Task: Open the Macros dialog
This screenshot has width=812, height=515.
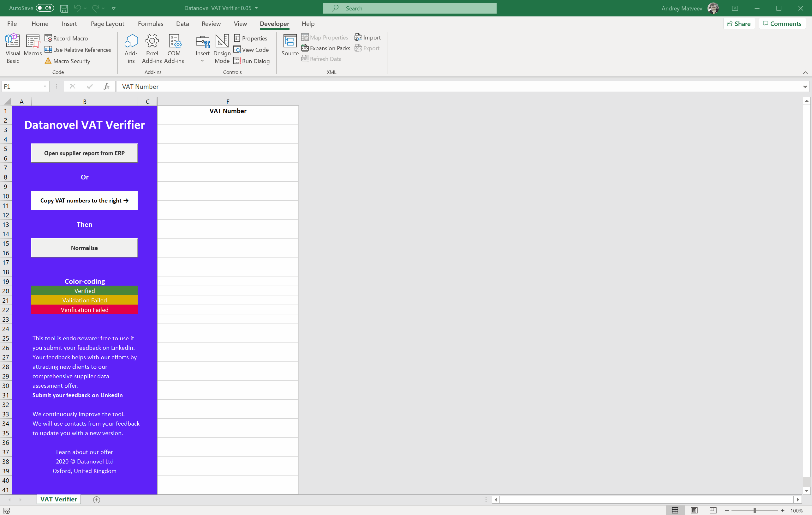Action: coord(33,45)
